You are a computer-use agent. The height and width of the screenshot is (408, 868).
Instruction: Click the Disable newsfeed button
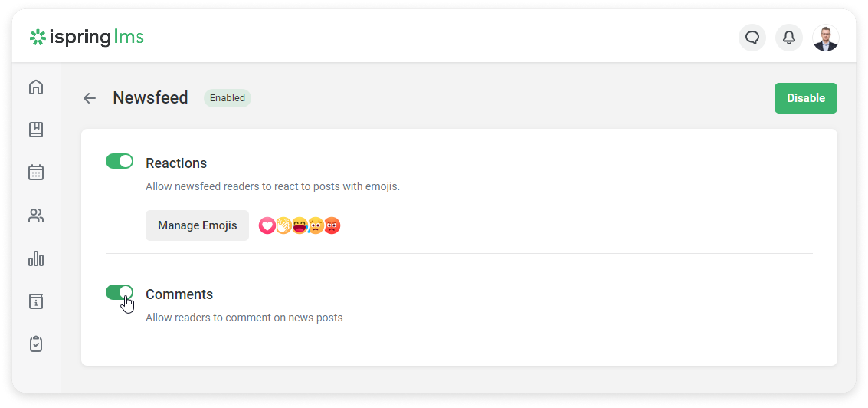(x=805, y=98)
